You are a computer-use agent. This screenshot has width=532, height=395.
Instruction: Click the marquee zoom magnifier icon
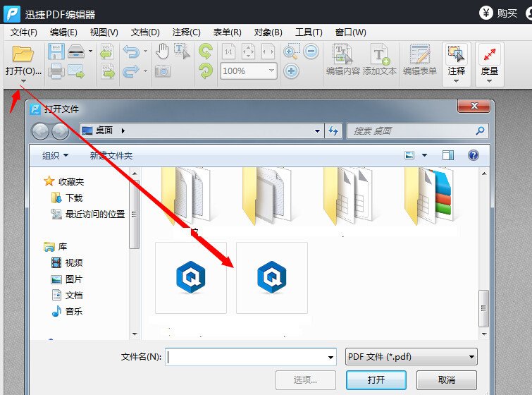coord(292,51)
